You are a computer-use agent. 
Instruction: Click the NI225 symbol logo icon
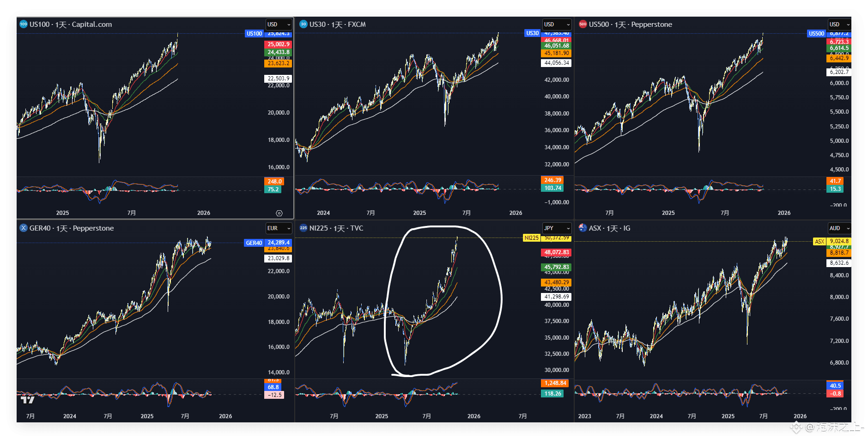pos(303,228)
